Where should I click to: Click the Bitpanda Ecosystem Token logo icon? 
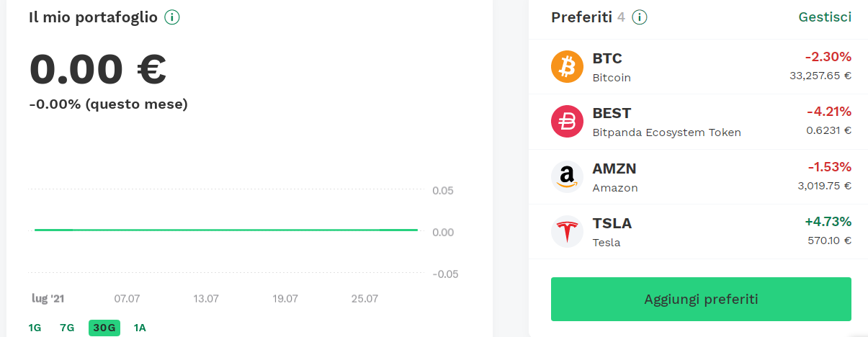(x=567, y=122)
